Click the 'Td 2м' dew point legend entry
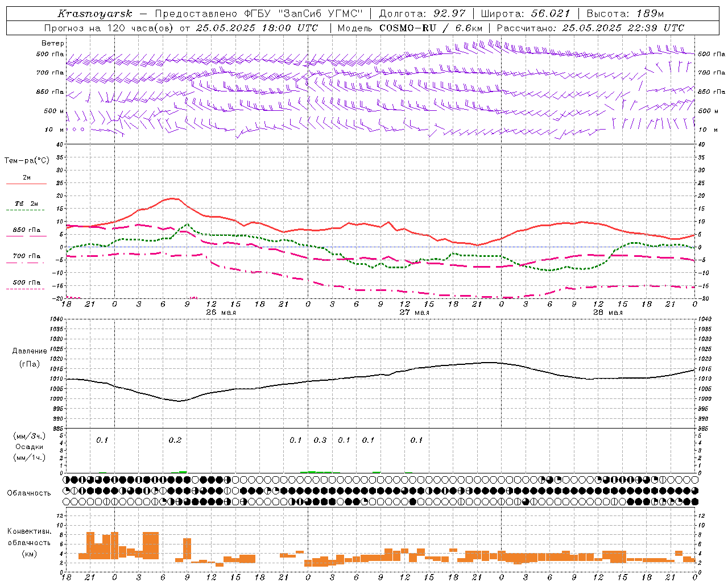This screenshot has width=728, height=582. tap(27, 203)
